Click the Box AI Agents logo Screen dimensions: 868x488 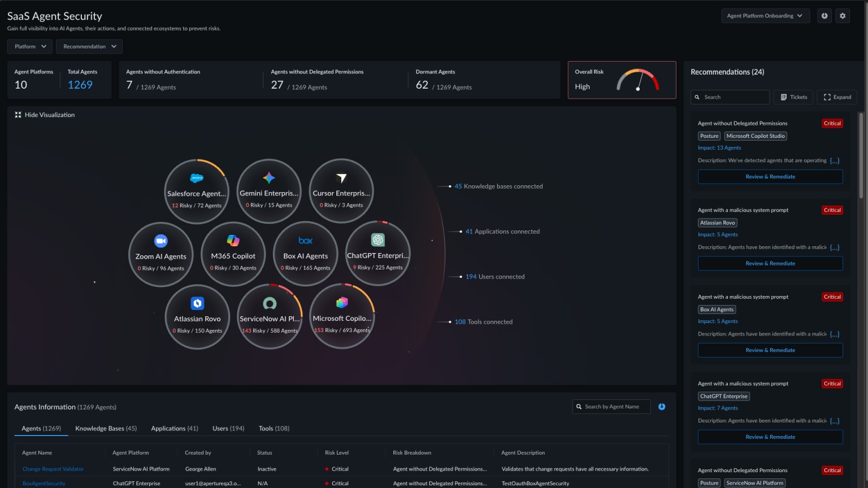point(305,241)
